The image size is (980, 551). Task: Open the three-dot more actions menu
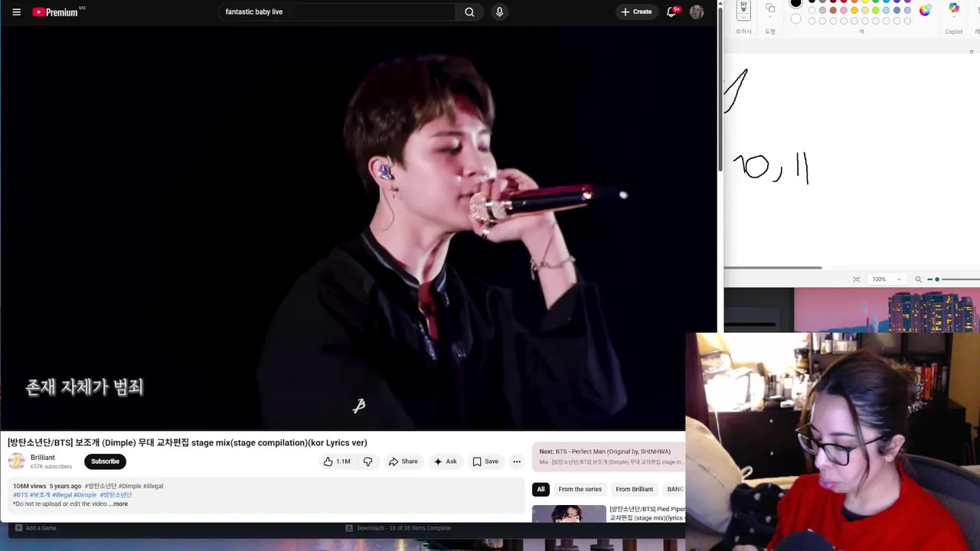point(517,461)
